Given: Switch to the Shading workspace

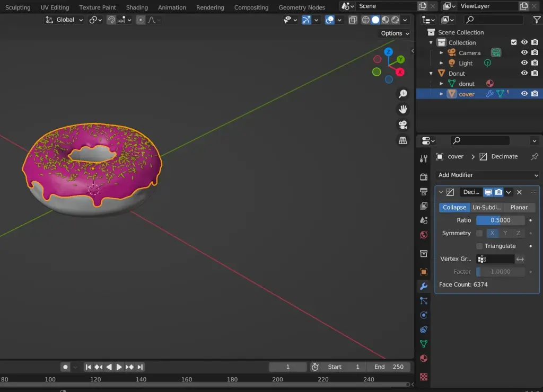Looking at the screenshot, I should tap(137, 7).
